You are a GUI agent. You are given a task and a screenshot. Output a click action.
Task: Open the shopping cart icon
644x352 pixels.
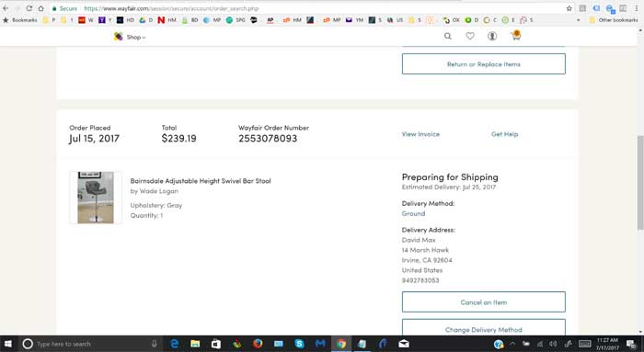click(x=516, y=36)
